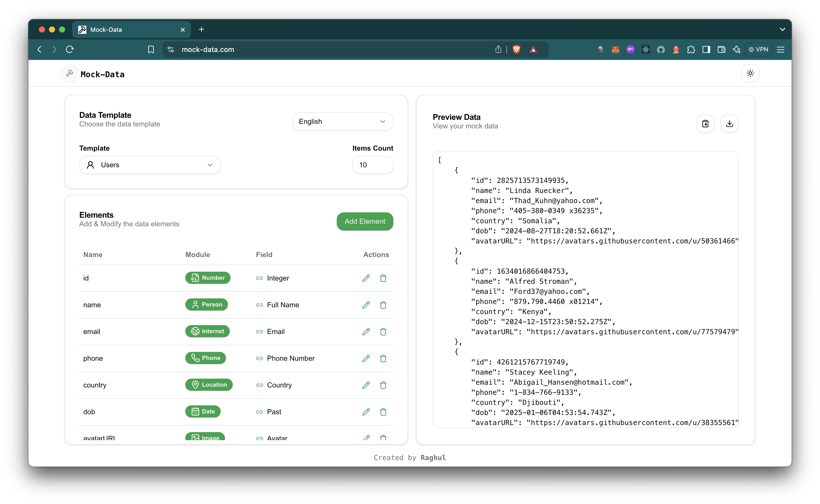Download the mock data file
The image size is (820, 504).
tap(729, 124)
